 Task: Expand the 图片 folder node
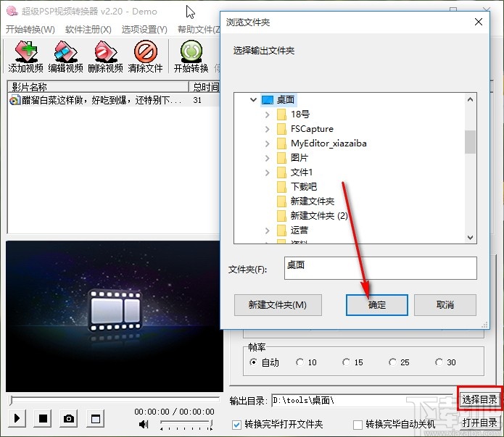click(x=268, y=158)
